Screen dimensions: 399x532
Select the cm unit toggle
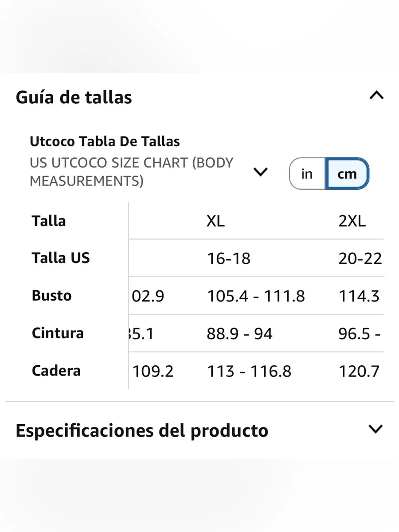tap(347, 174)
